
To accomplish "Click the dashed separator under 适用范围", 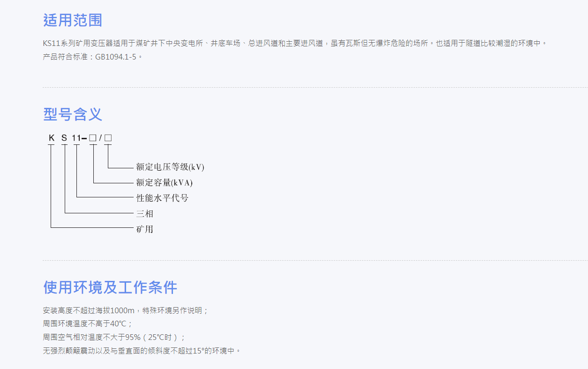I will coord(294,86).
